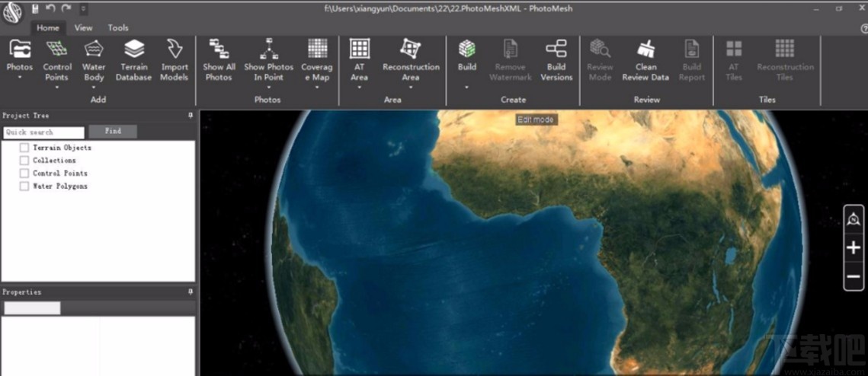Screen dimensions: 868x376
Task: Open the Reconstruction Area dropdown arrow
Action: 410,88
